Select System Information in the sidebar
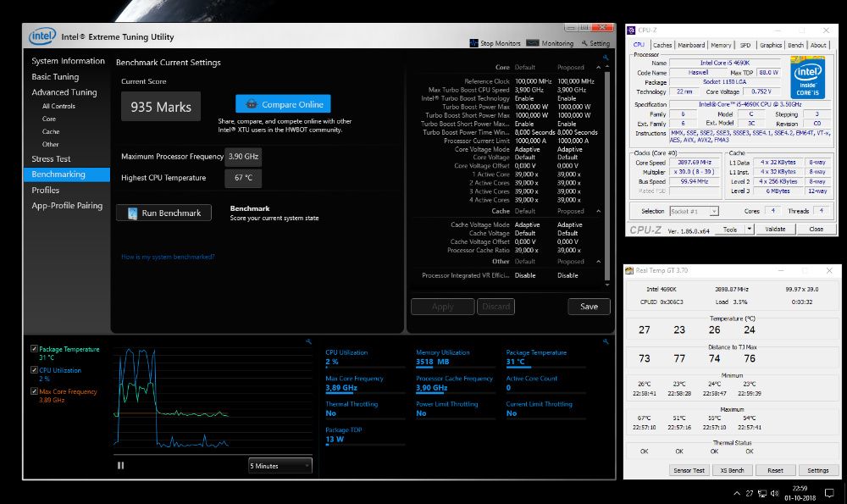847x504 pixels. (x=68, y=61)
